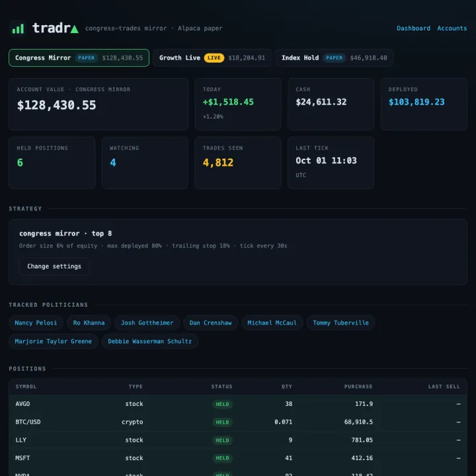Click the HELD badge in the AVGO row

pos(222,405)
